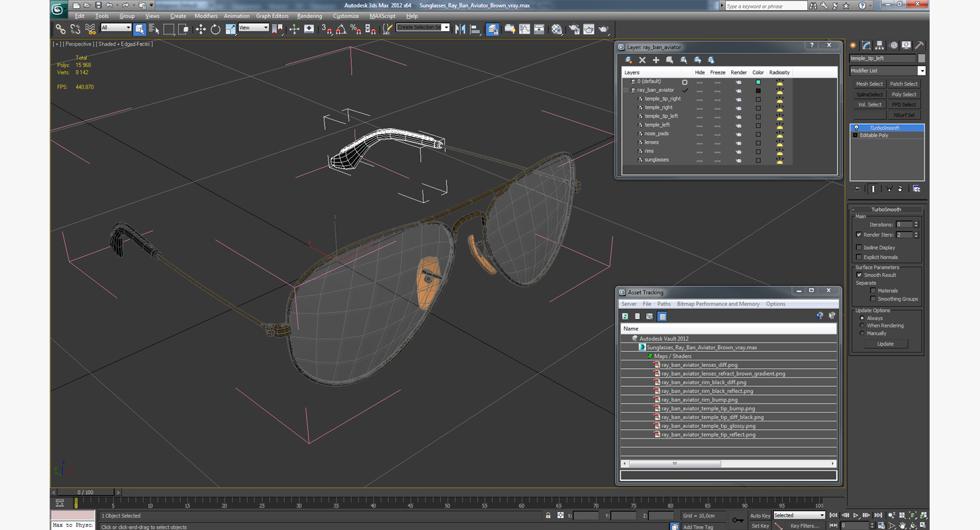Increase Iterations spinner value
The width and height of the screenshot is (980, 530).
[916, 223]
